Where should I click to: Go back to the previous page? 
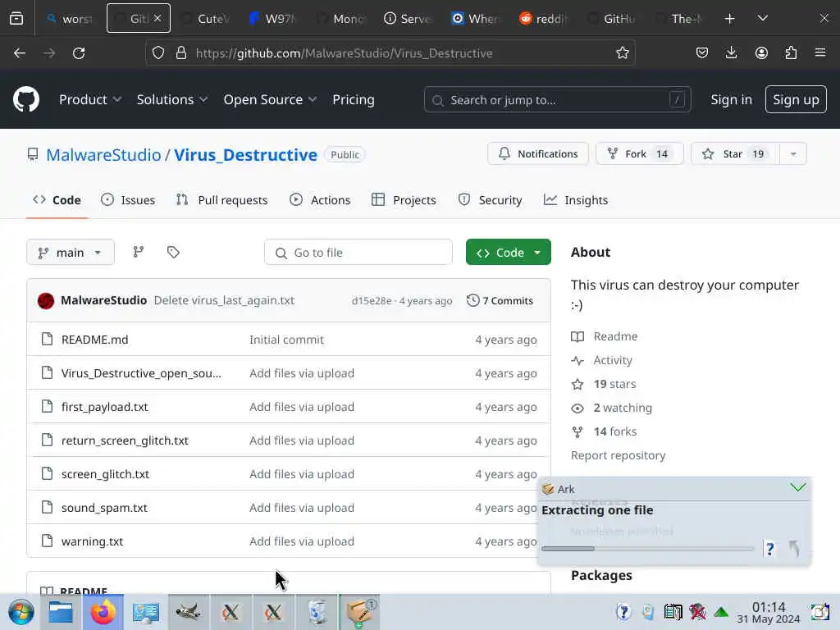tap(20, 53)
